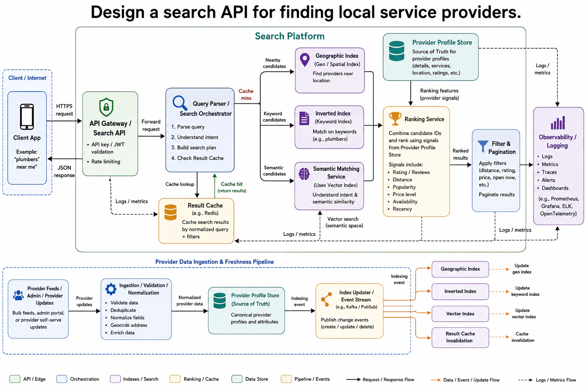Click the brain icon in Semantic Matching Service
Viewport: 588px width, 392px height.
pos(304,174)
